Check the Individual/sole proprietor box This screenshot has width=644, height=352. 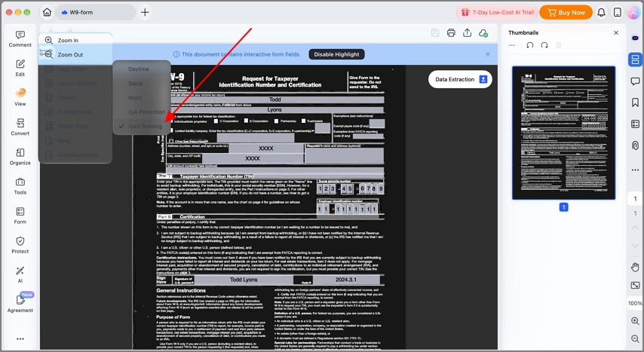170,121
